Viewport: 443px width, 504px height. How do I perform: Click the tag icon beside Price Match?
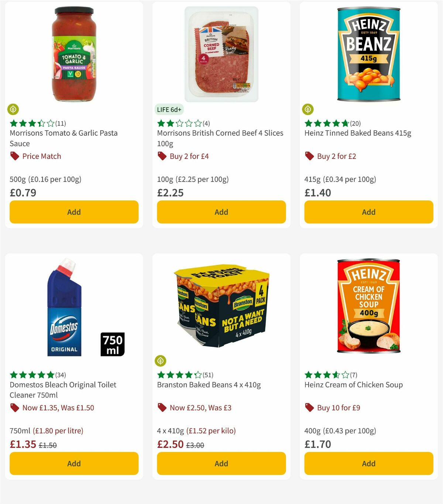click(x=14, y=156)
